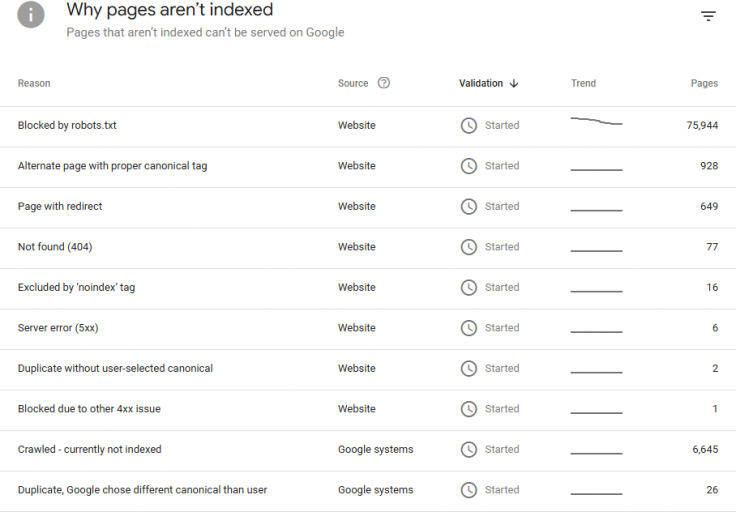Click clock icon in Excluded by noindex row
The image size is (736, 512).
(468, 287)
